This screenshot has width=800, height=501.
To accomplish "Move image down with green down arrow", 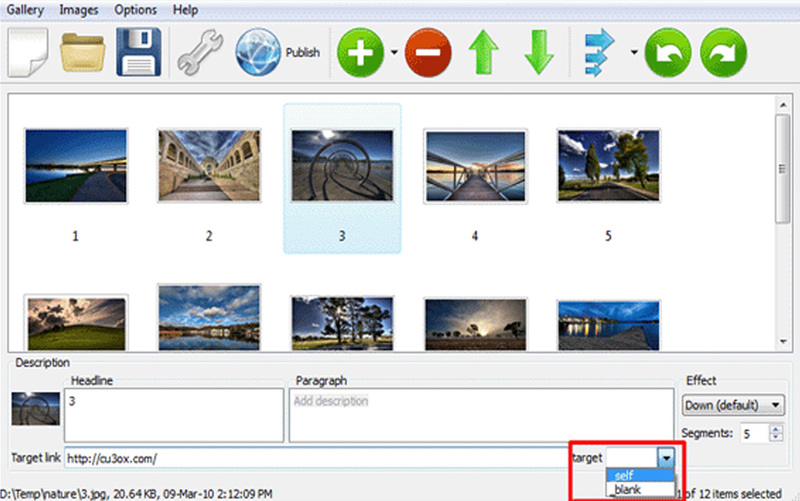I will [x=539, y=53].
